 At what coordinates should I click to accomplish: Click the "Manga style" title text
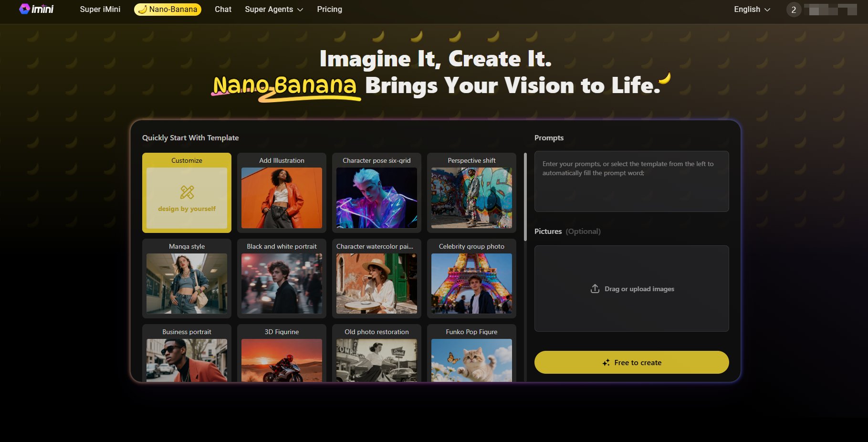pos(187,246)
